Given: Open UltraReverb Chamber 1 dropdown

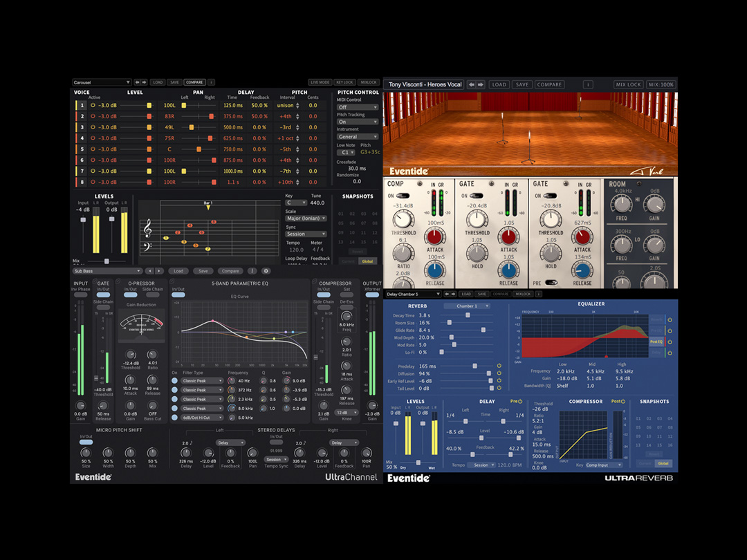Looking at the screenshot, I should [467, 306].
